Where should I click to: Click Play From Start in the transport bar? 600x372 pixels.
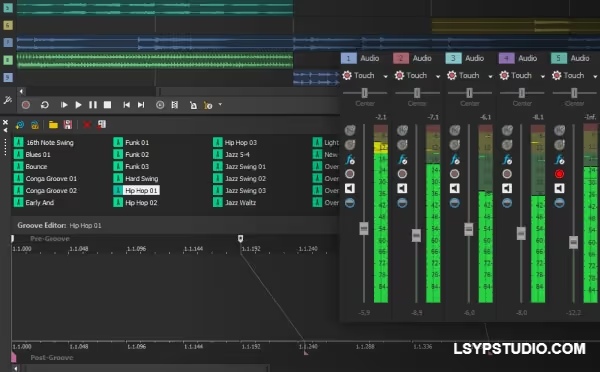click(64, 105)
